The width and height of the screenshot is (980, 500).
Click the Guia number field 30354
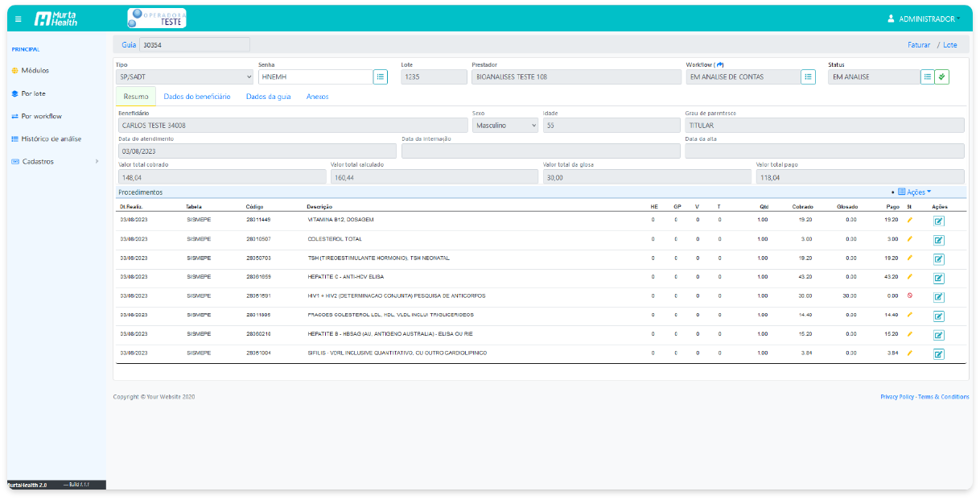(195, 45)
